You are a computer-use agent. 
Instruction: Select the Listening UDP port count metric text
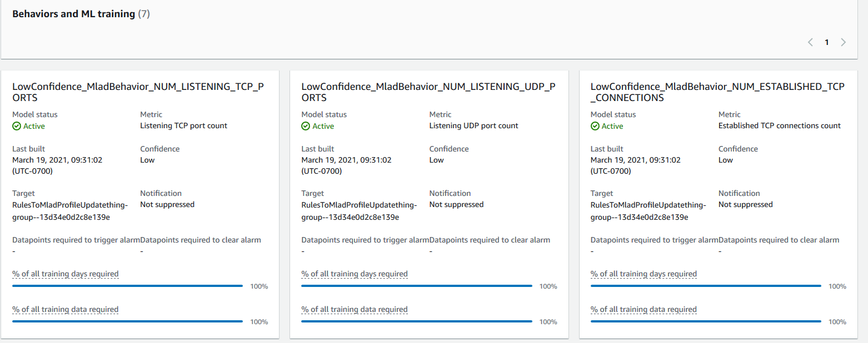click(x=473, y=125)
